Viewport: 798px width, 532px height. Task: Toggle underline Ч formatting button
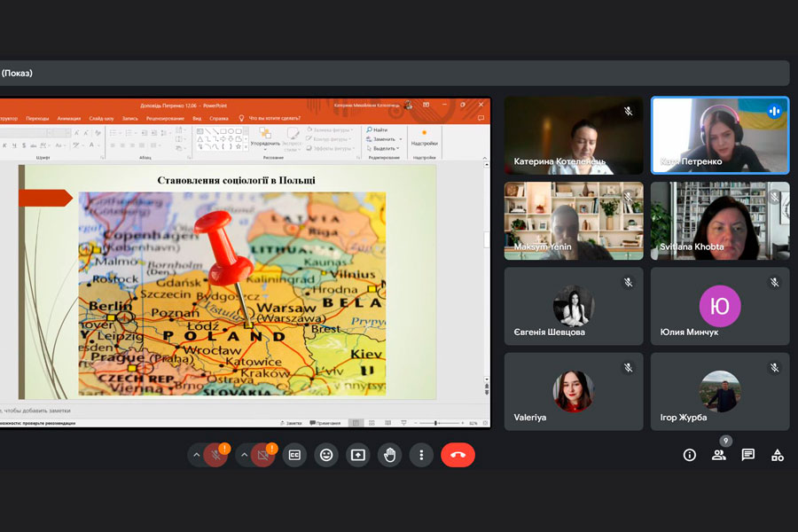(x=14, y=145)
